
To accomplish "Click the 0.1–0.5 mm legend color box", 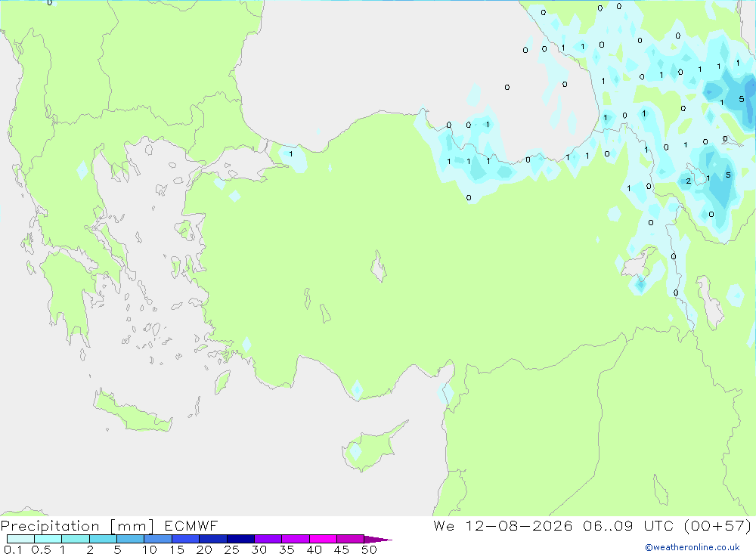I will pos(20,539).
